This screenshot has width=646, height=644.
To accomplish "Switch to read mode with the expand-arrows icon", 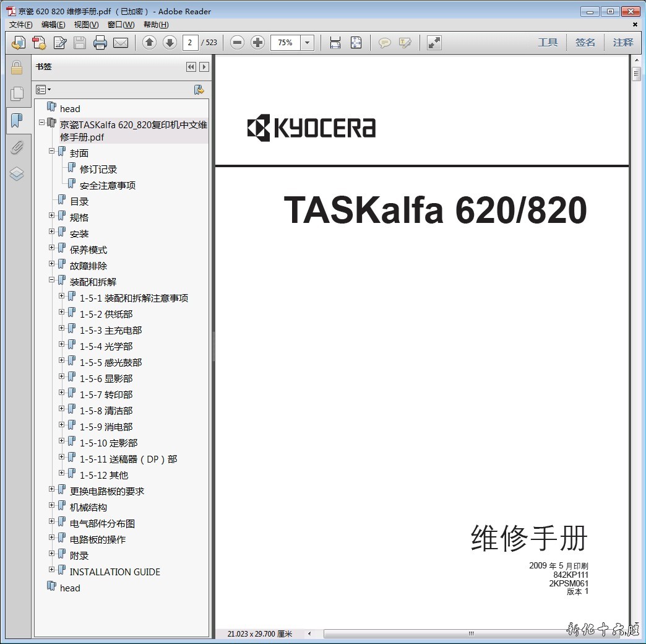I will 434,43.
